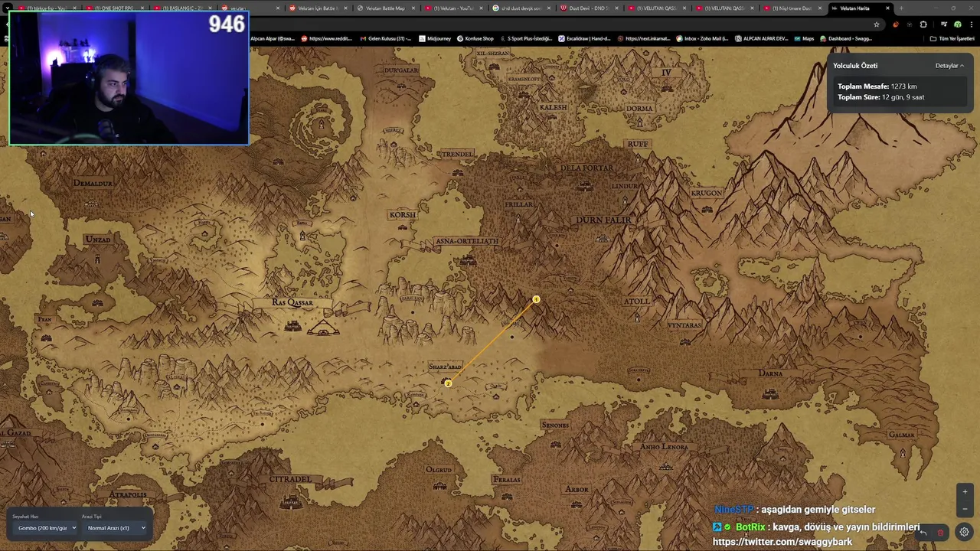Open the Excalidraw bookmark
980x551 pixels.
click(584, 38)
